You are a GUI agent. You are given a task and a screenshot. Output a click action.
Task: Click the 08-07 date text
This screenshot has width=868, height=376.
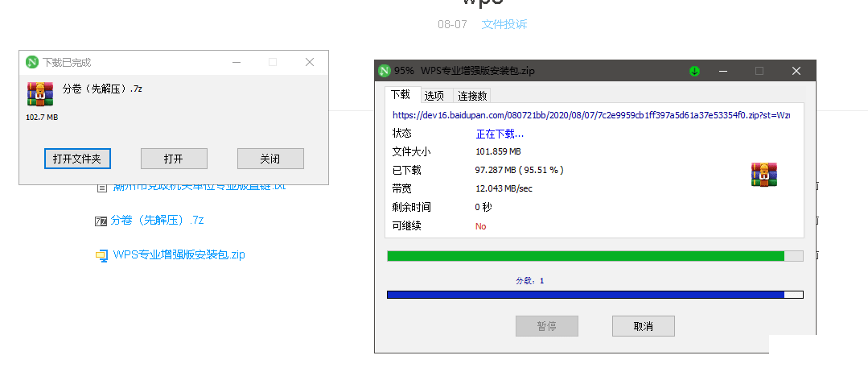point(452,24)
